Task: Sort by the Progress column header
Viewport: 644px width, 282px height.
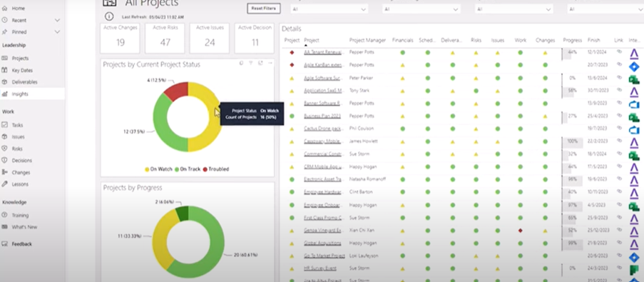Action: click(573, 40)
